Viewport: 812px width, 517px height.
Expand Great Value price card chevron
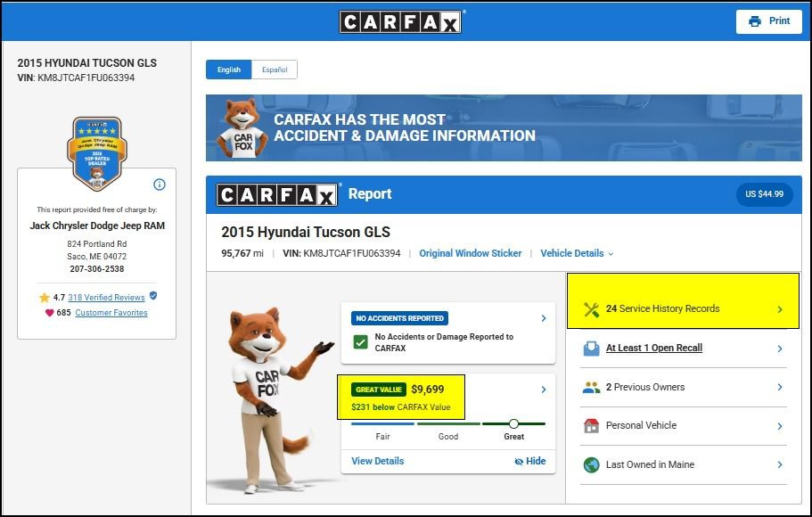click(543, 390)
